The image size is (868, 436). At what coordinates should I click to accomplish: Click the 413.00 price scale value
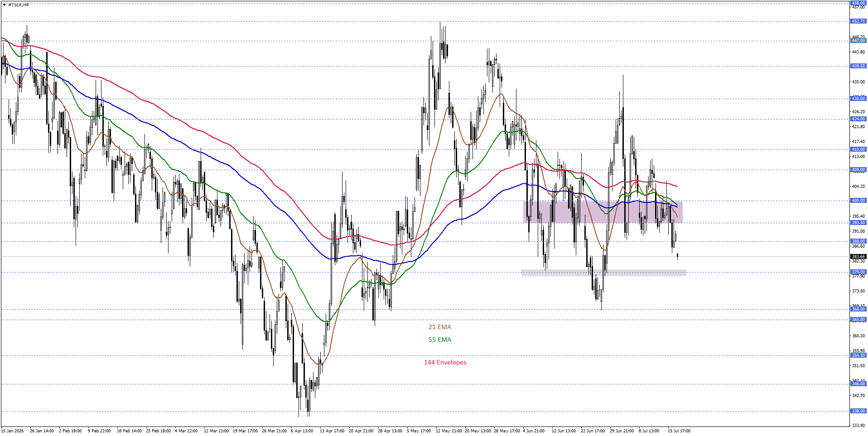(858, 157)
